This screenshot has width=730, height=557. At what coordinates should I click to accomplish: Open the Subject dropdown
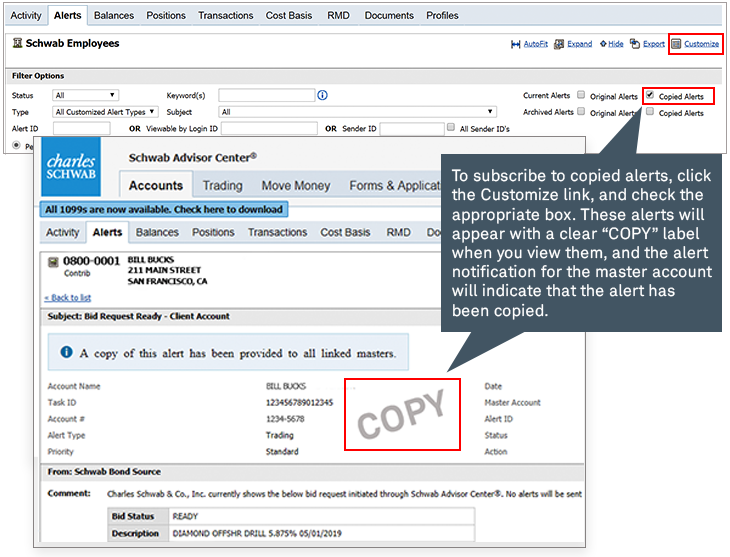[x=358, y=112]
